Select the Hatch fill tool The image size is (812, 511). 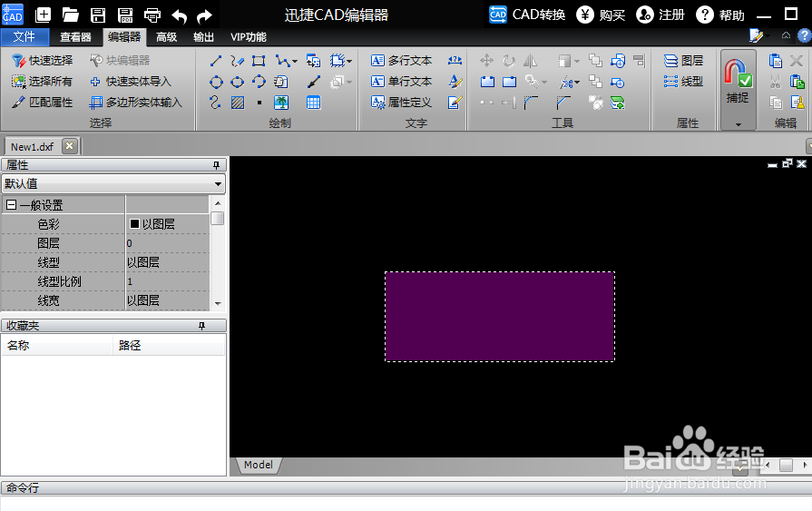[238, 103]
